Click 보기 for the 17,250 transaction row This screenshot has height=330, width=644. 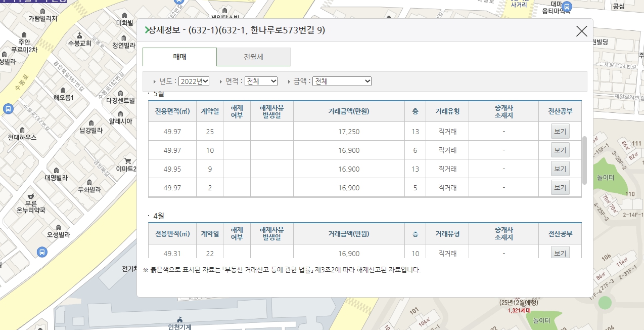[559, 131]
